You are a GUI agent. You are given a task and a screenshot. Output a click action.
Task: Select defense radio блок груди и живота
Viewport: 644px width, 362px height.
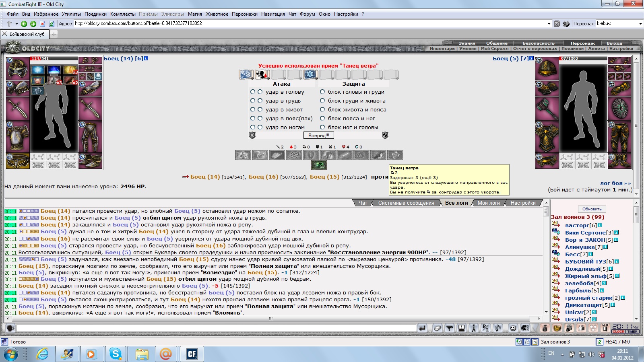[x=322, y=101]
